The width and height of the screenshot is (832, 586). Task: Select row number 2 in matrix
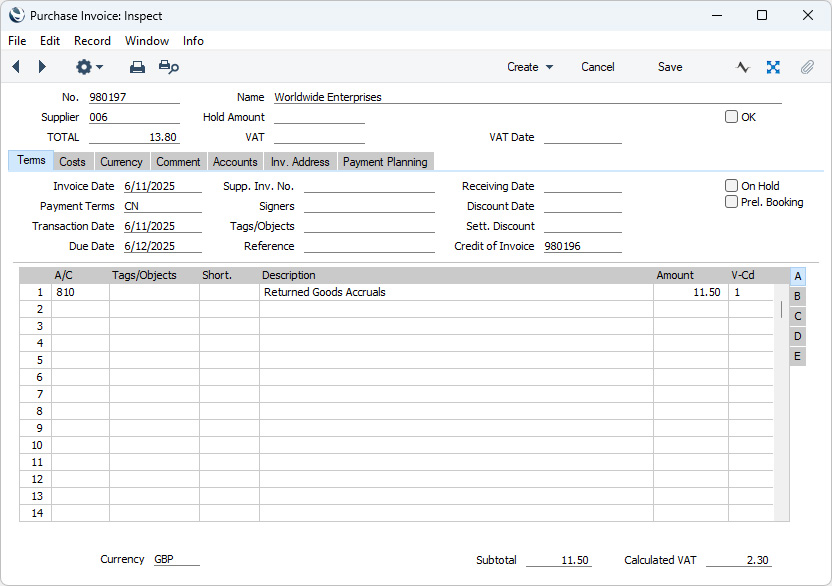coord(36,309)
